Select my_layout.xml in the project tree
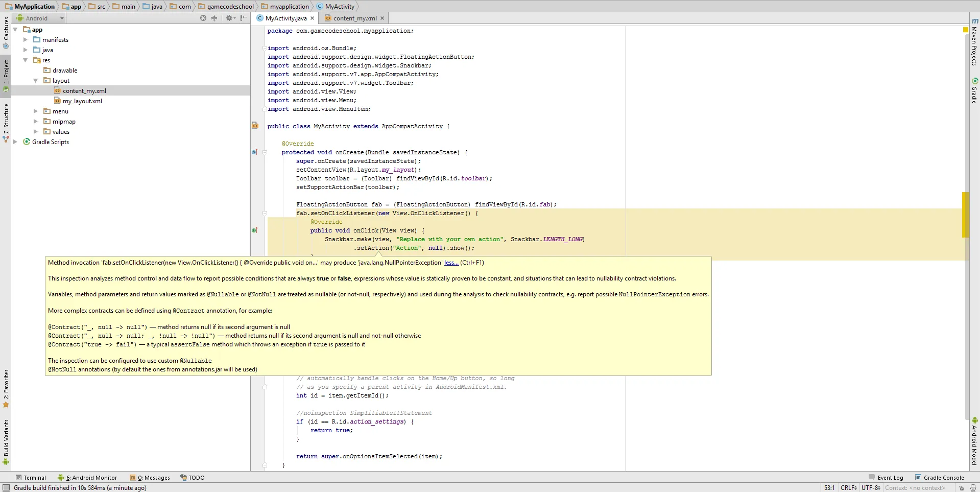980x492 pixels. 82,101
